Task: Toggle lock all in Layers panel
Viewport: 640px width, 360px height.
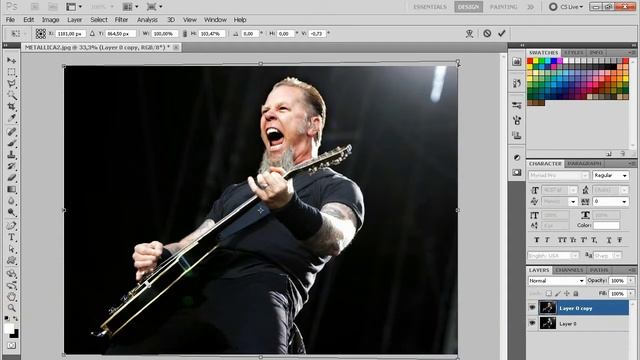Action: [576, 293]
